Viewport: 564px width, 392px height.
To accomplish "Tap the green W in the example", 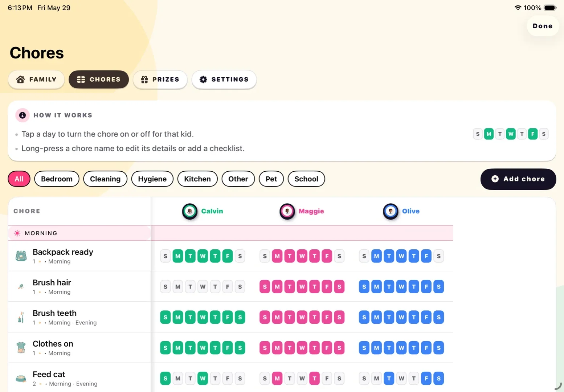I will pos(511,134).
